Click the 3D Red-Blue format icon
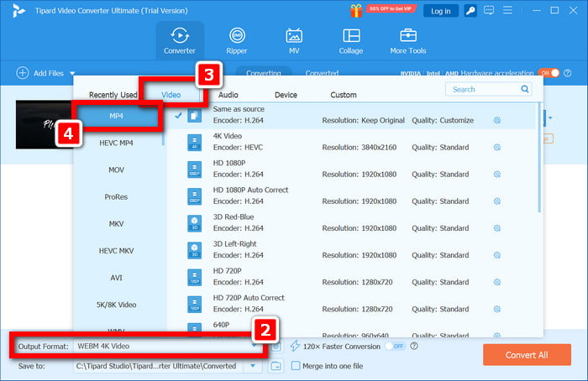588x381 pixels. pyautogui.click(x=194, y=223)
